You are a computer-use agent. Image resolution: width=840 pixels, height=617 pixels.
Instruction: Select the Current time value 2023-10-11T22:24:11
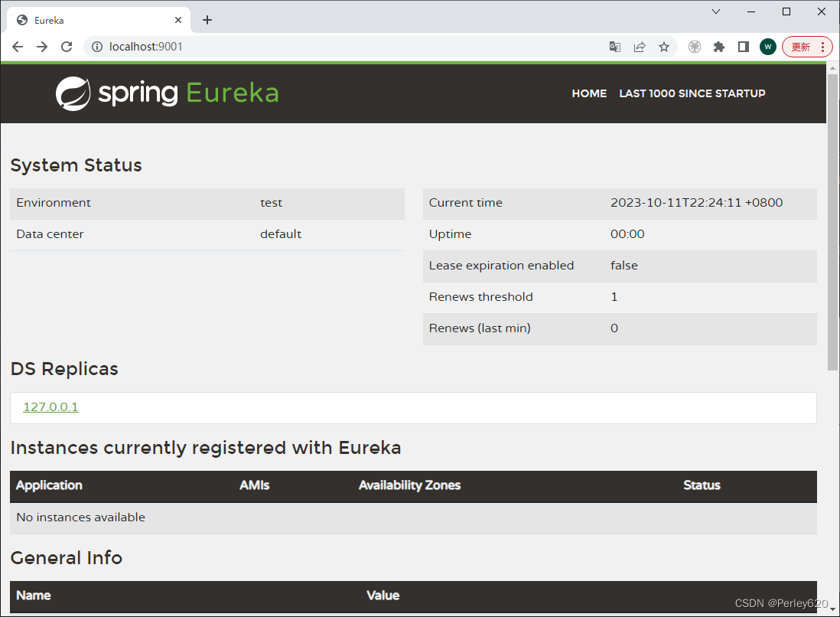(696, 203)
